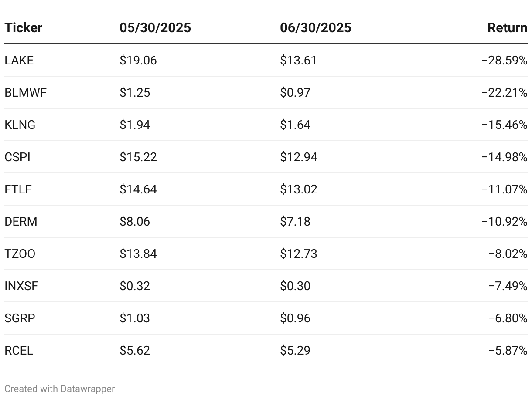Select the LAKE ticker cell

pyautogui.click(x=19, y=61)
